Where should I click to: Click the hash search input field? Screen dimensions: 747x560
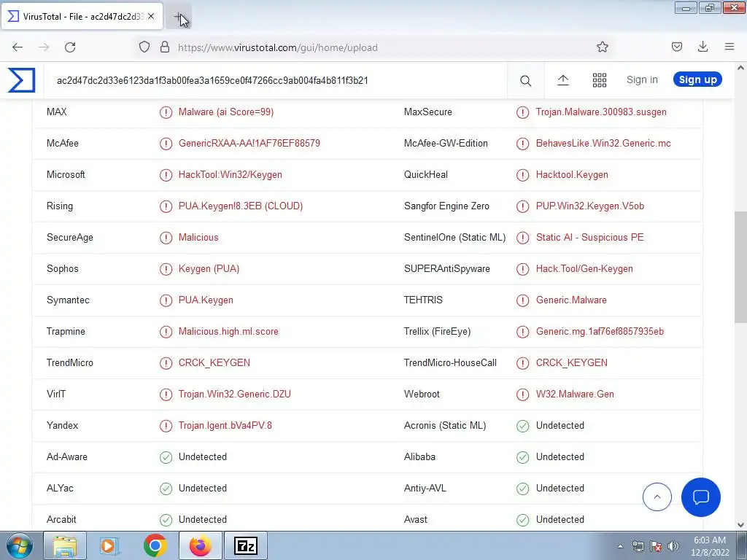coord(276,80)
